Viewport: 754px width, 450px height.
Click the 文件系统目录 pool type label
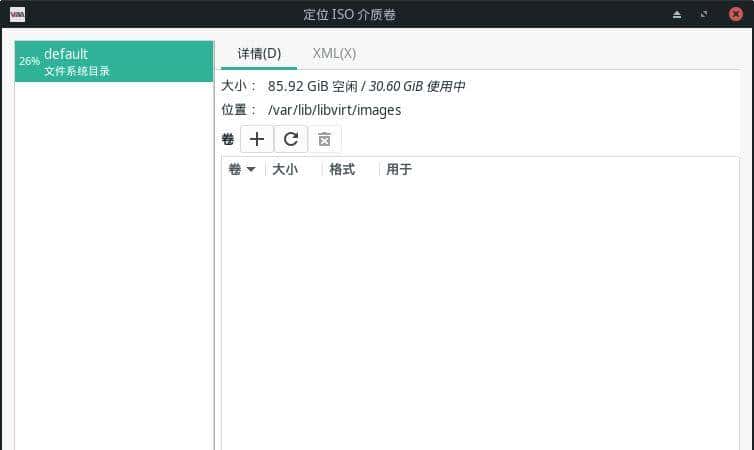click(77, 71)
